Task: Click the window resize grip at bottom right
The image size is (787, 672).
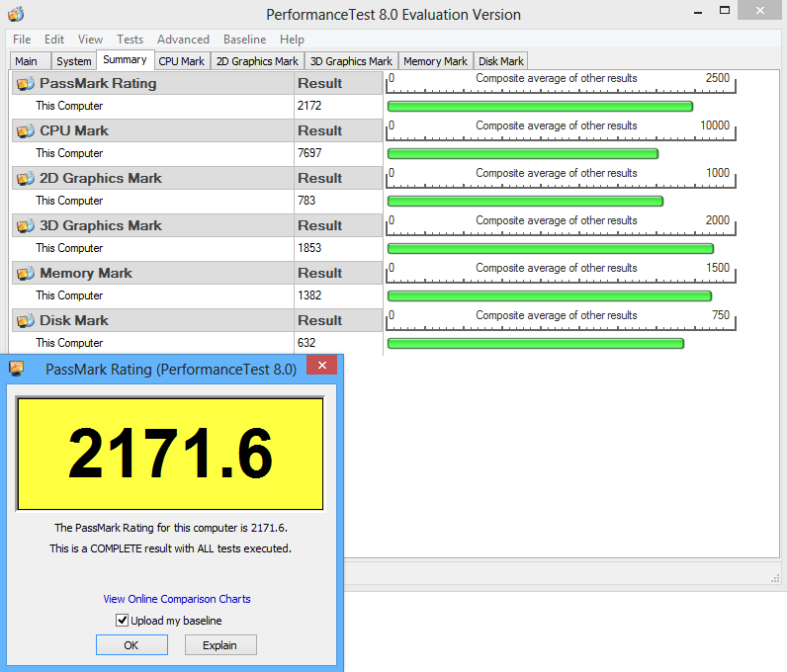Action: pyautogui.click(x=775, y=578)
